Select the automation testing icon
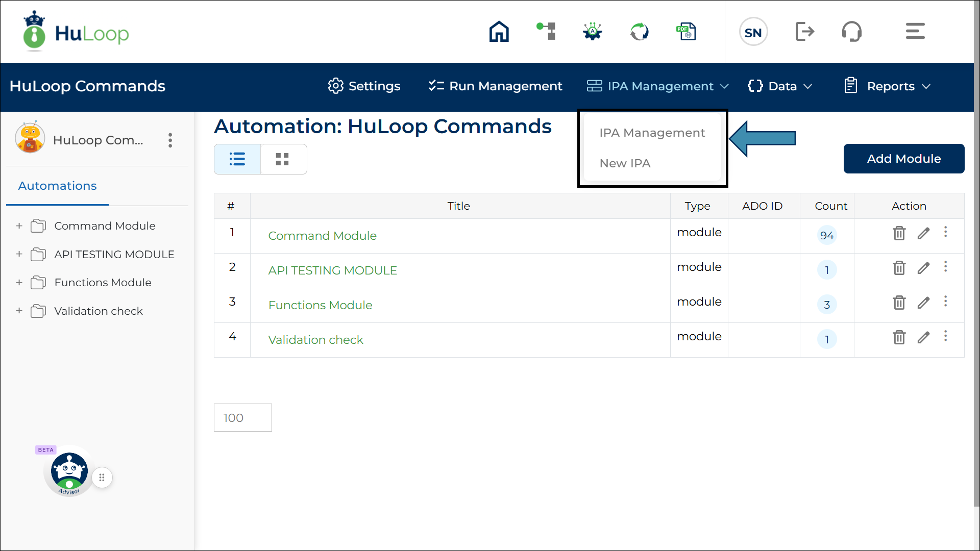 click(x=592, y=31)
